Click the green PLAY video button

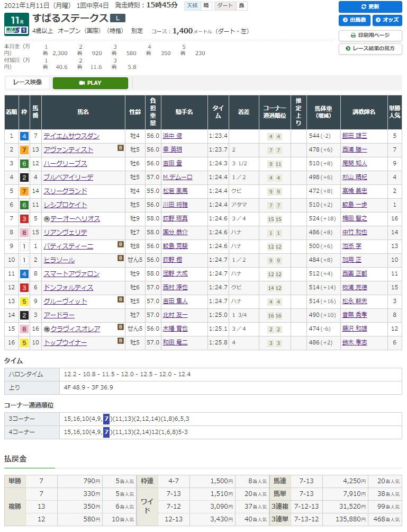pos(90,83)
